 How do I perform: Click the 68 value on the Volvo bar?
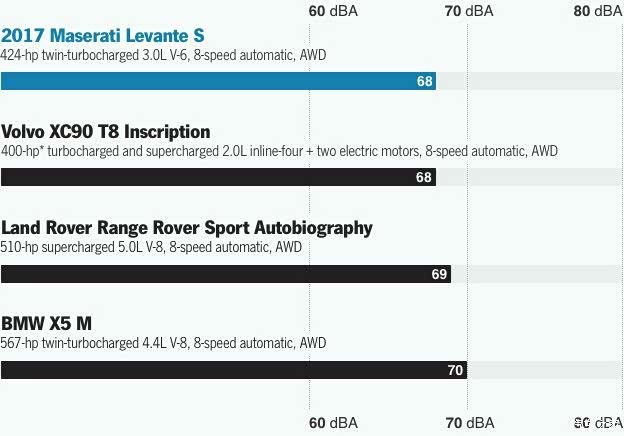425,177
